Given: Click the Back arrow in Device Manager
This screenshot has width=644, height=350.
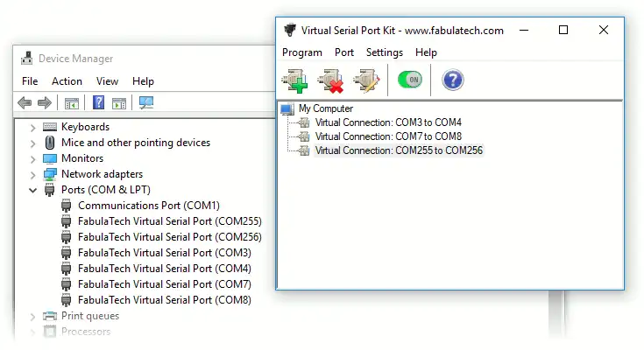Looking at the screenshot, I should [x=25, y=103].
